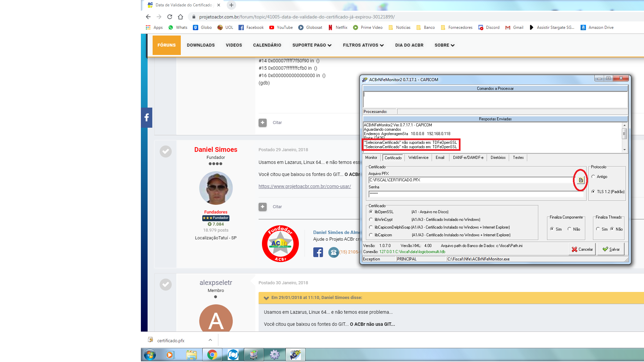Select TLS 1.2 (Padrão) protocol
The image size is (644, 362).
tap(593, 192)
